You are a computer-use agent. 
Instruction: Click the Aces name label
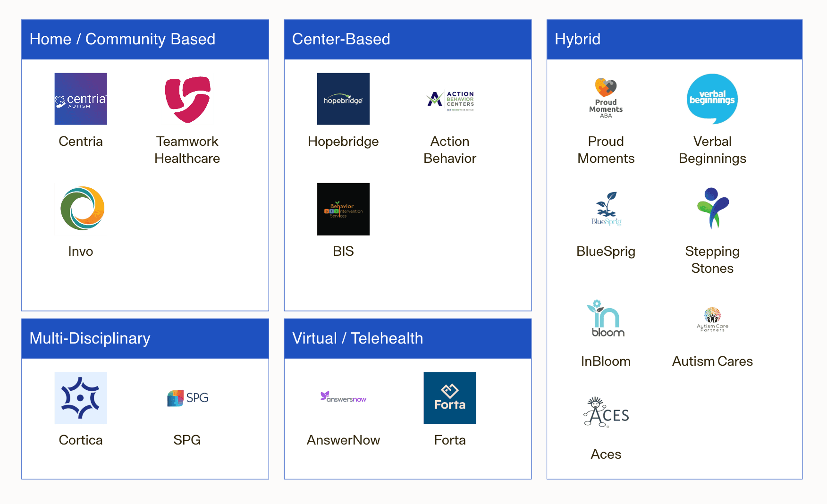coord(606,454)
